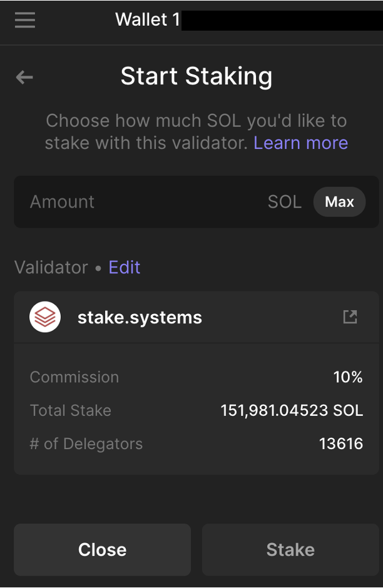Click the Commission 10% value
The width and height of the screenshot is (383, 588).
348,377
